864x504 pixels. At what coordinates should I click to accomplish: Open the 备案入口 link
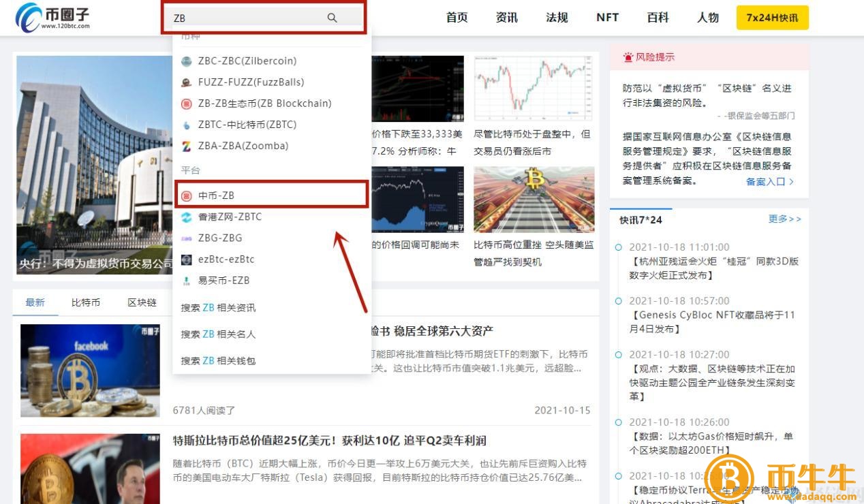click(x=770, y=182)
